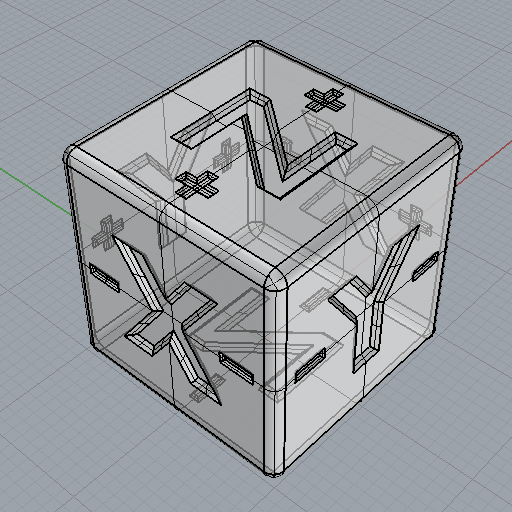This screenshot has height=512, width=512.
Task: Select the minus slot on the X face beside the front corner
Action: pyautogui.click(x=236, y=369)
